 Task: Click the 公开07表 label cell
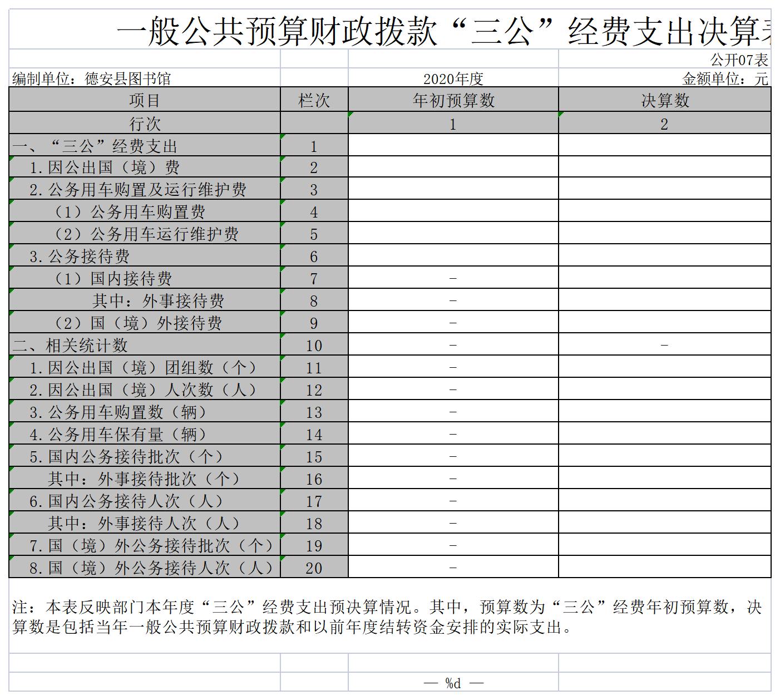tap(739, 60)
